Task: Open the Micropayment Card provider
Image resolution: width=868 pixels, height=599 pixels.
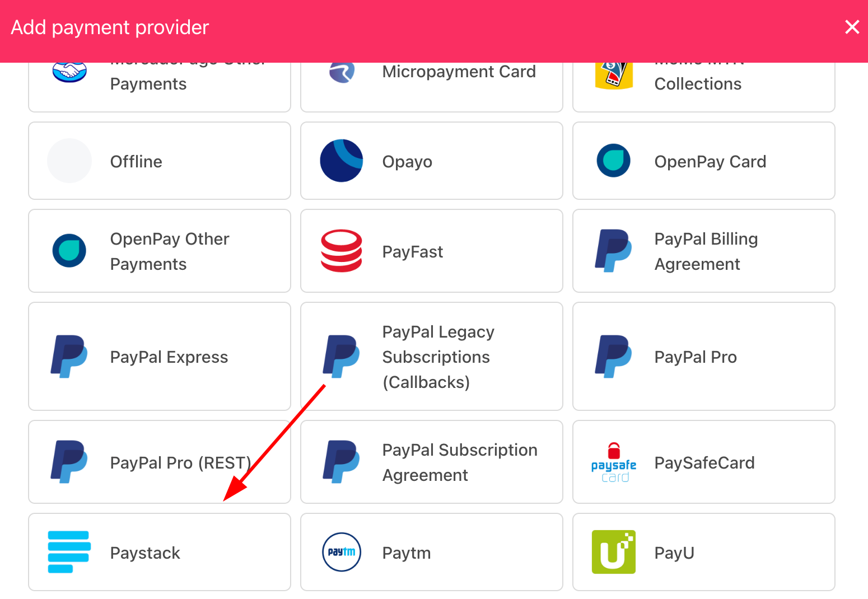Action: pyautogui.click(x=432, y=84)
